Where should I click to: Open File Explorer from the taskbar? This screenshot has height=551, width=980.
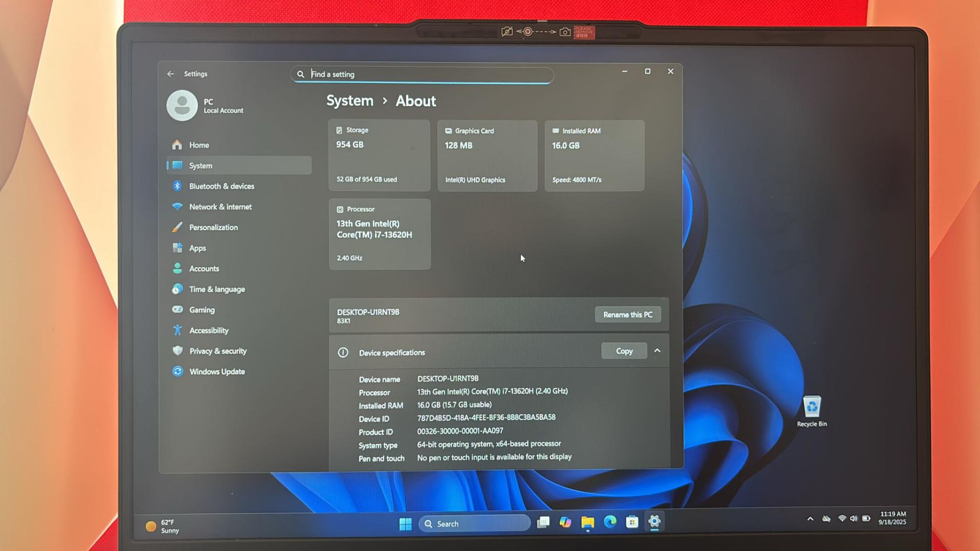pos(587,522)
